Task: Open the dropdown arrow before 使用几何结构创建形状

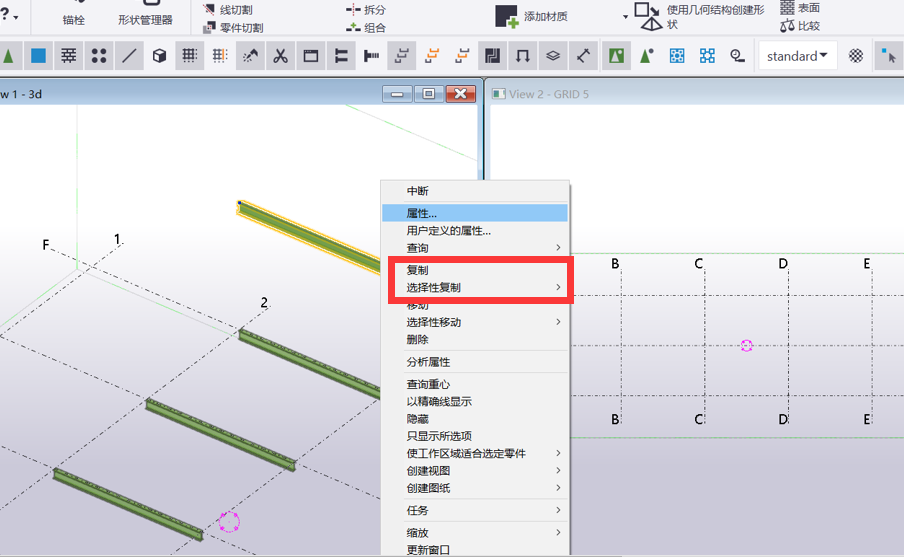Action: [626, 17]
